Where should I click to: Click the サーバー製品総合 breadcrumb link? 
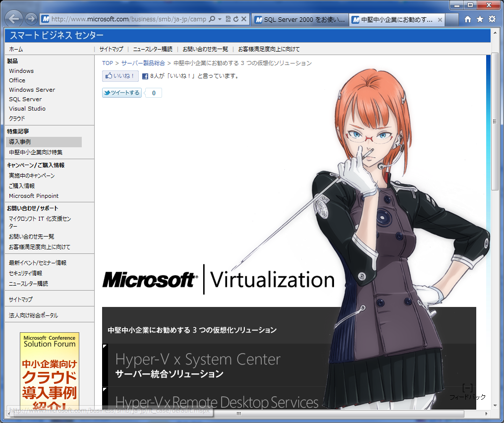(143, 63)
